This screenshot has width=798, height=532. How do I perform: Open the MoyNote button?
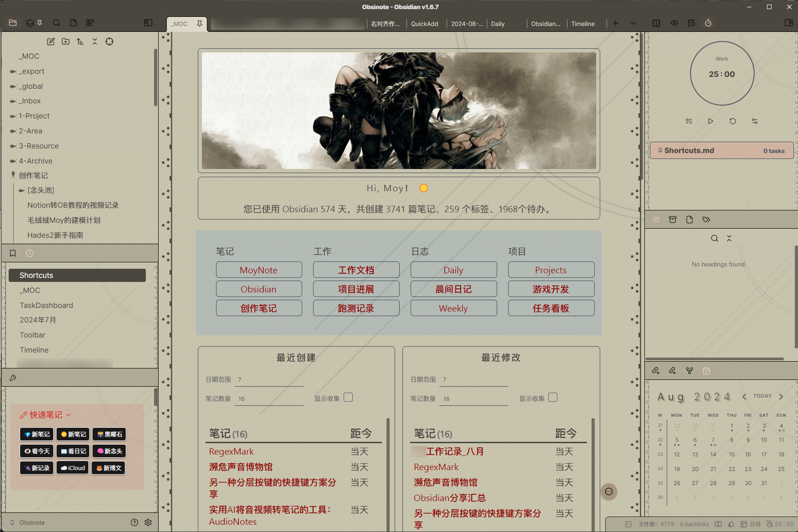tap(259, 270)
